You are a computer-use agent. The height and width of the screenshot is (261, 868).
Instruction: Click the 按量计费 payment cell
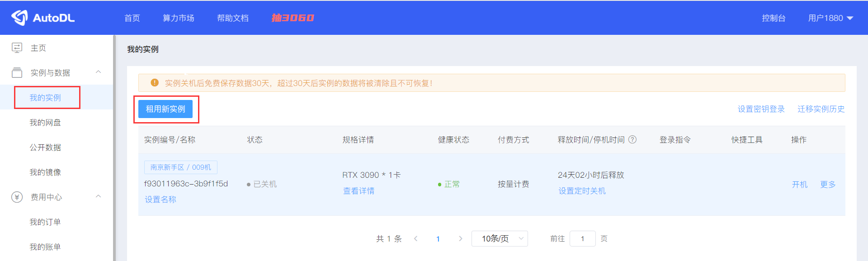point(514,184)
